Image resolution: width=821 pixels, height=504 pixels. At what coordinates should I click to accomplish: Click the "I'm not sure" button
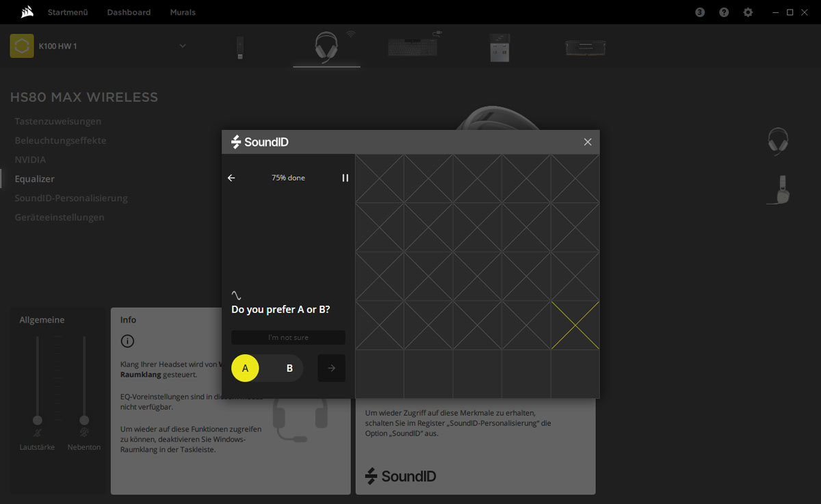tap(288, 337)
